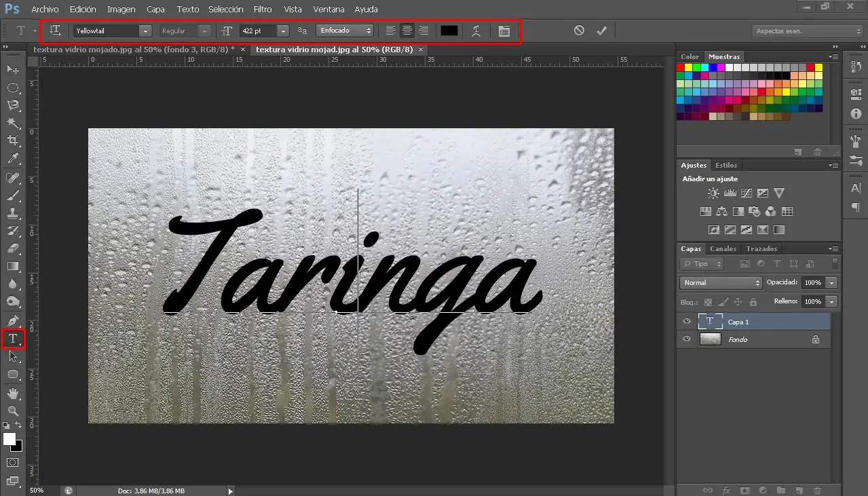Viewport: 868px width, 496px height.
Task: Switch to the Canales tab
Action: click(x=723, y=249)
